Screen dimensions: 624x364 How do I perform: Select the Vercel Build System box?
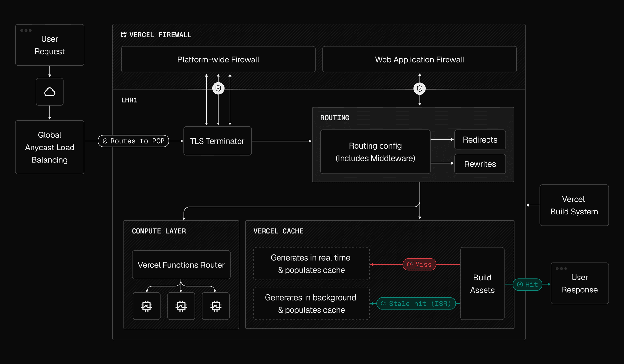tap(574, 205)
